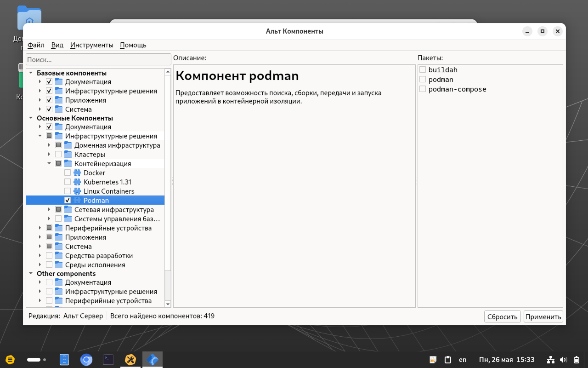Image resolution: width=588 pixels, height=368 pixels.
Task: Click the Docker component puzzle icon
Action: pyautogui.click(x=77, y=172)
